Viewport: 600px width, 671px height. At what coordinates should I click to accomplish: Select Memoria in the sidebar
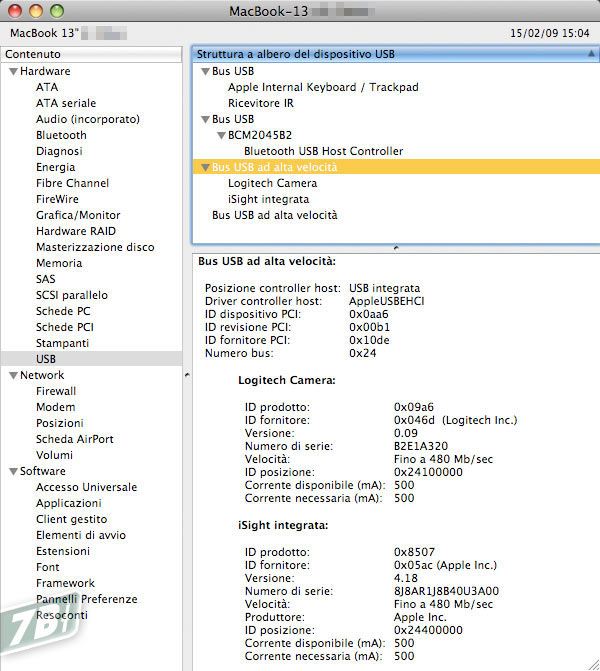[59, 263]
